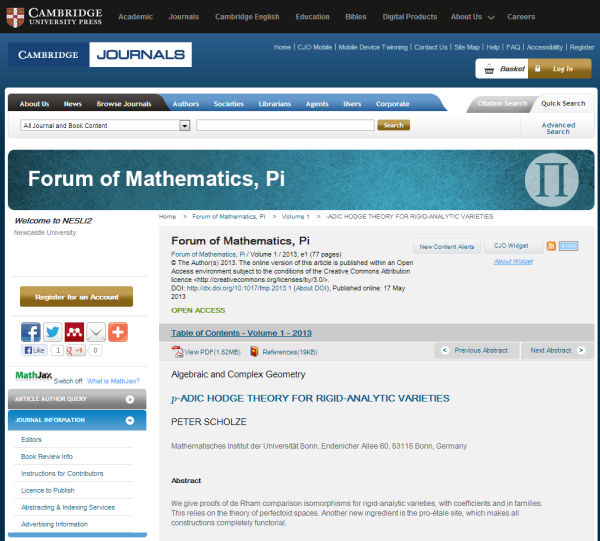This screenshot has height=541, width=600.
Task: Share article on Facebook icon
Action: (31, 332)
